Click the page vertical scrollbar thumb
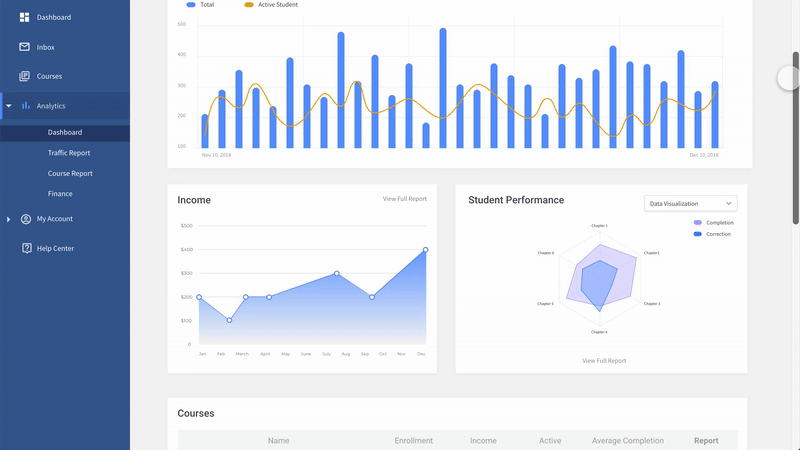Screen dimensions: 800x450 point(795,138)
